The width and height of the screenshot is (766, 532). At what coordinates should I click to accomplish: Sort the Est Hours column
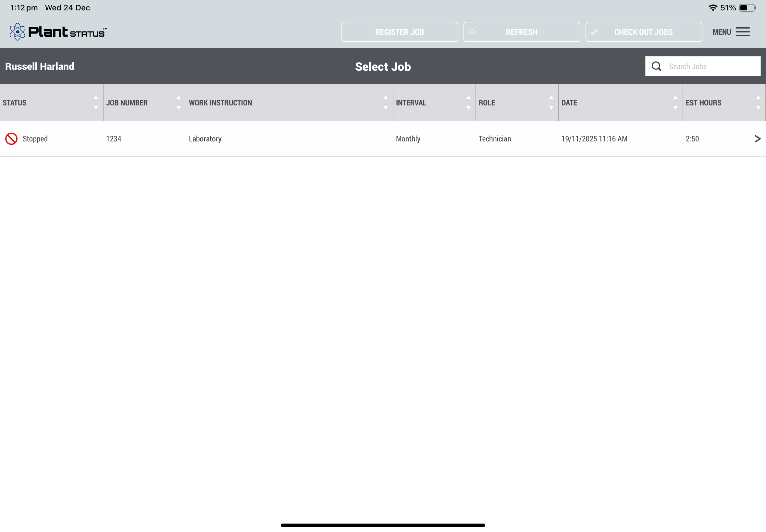click(x=758, y=103)
